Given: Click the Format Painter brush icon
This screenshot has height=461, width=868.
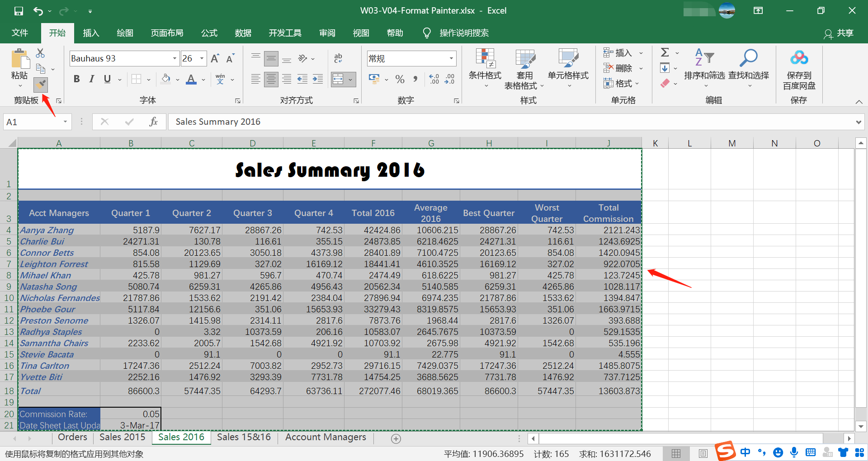Looking at the screenshot, I should point(41,85).
